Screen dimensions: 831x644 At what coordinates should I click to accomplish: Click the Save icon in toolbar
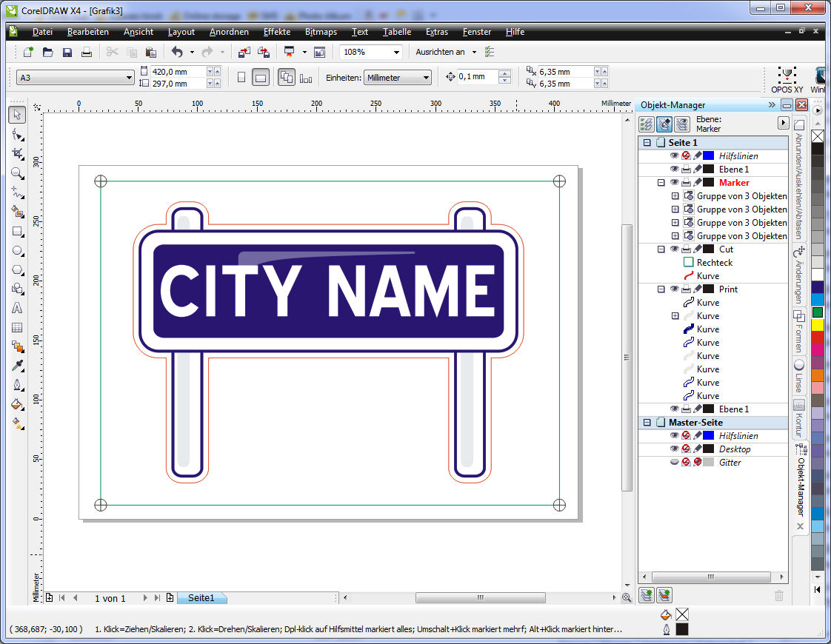click(67, 52)
